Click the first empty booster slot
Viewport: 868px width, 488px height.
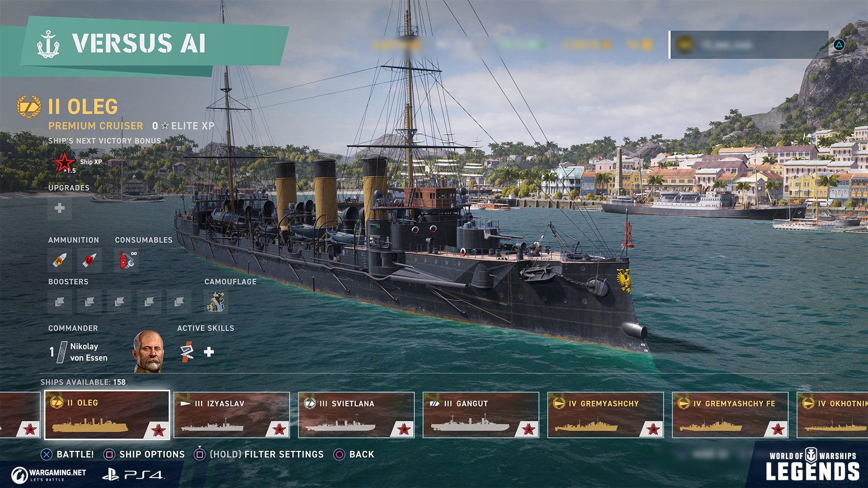pos(60,301)
